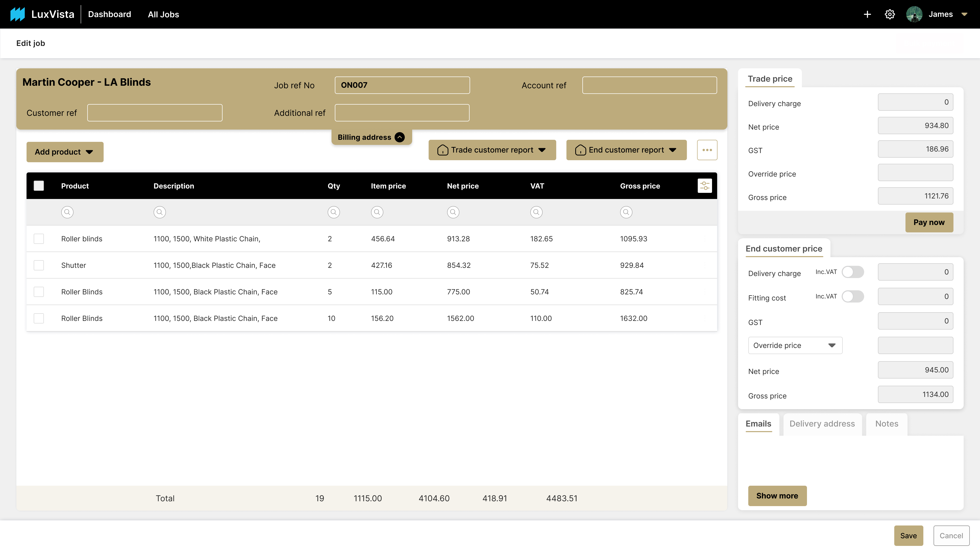Click the LuxVista logo icon
This screenshot has width=980, height=551.
(18, 15)
